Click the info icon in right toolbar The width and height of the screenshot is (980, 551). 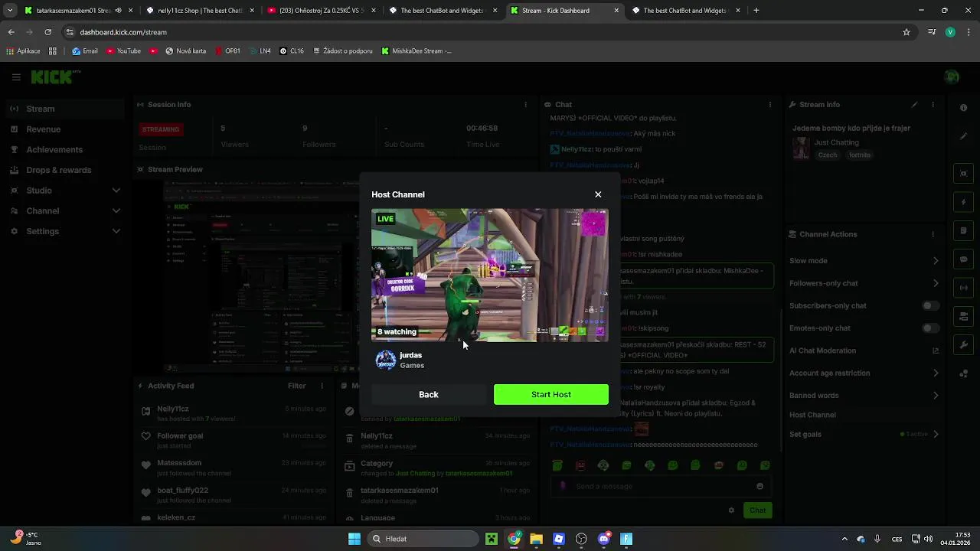(x=964, y=108)
